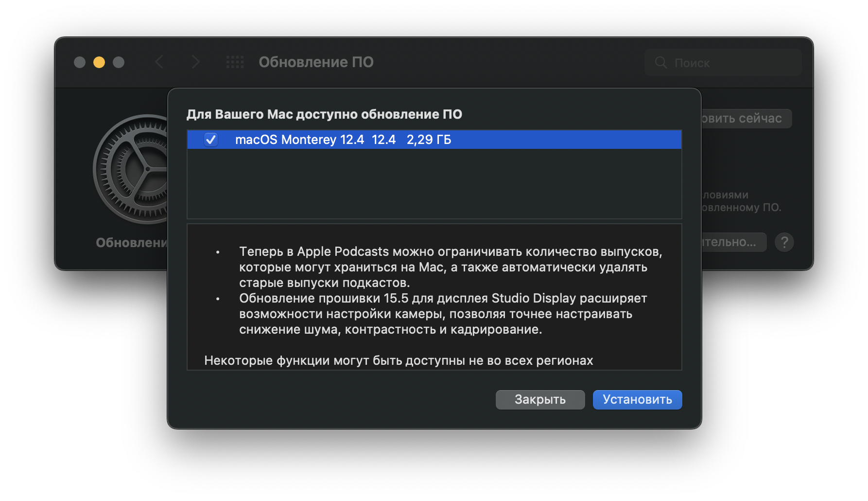The width and height of the screenshot is (868, 501).
Task: Open help with the question mark button
Action: click(784, 242)
